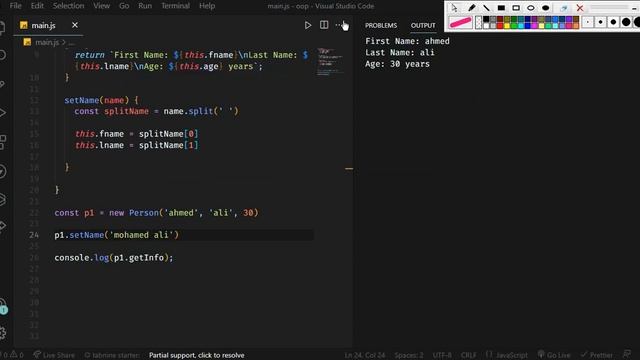This screenshot has width=640, height=360.
Task: Click Prettier in the status bar
Action: pos(596,355)
